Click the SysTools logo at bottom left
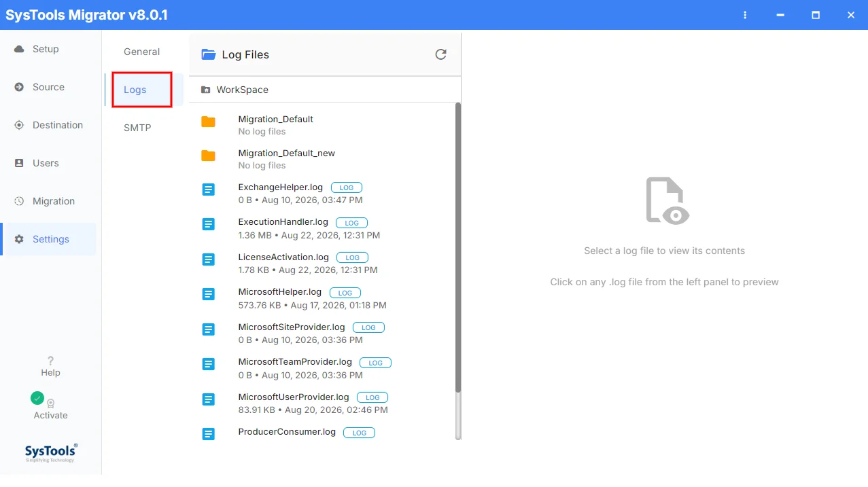This screenshot has width=868, height=487. click(x=51, y=452)
